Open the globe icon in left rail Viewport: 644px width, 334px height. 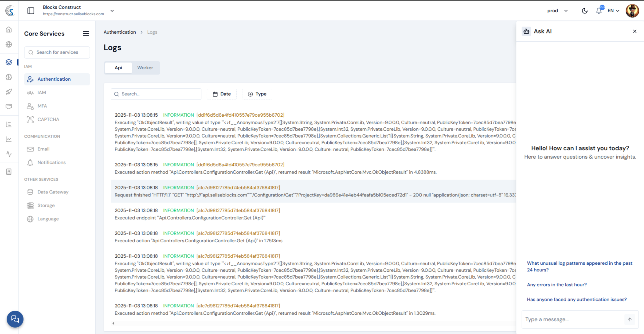pos(9,44)
